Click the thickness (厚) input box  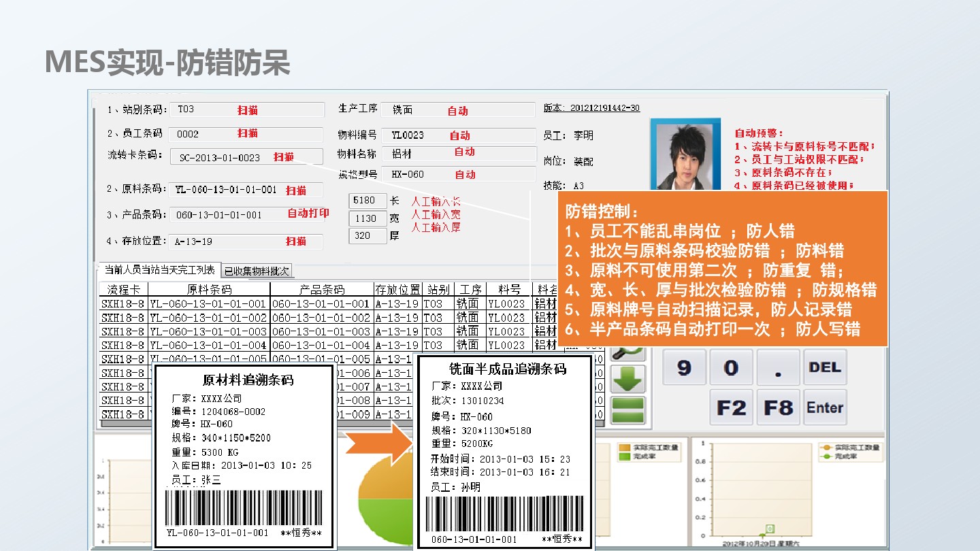(x=367, y=235)
